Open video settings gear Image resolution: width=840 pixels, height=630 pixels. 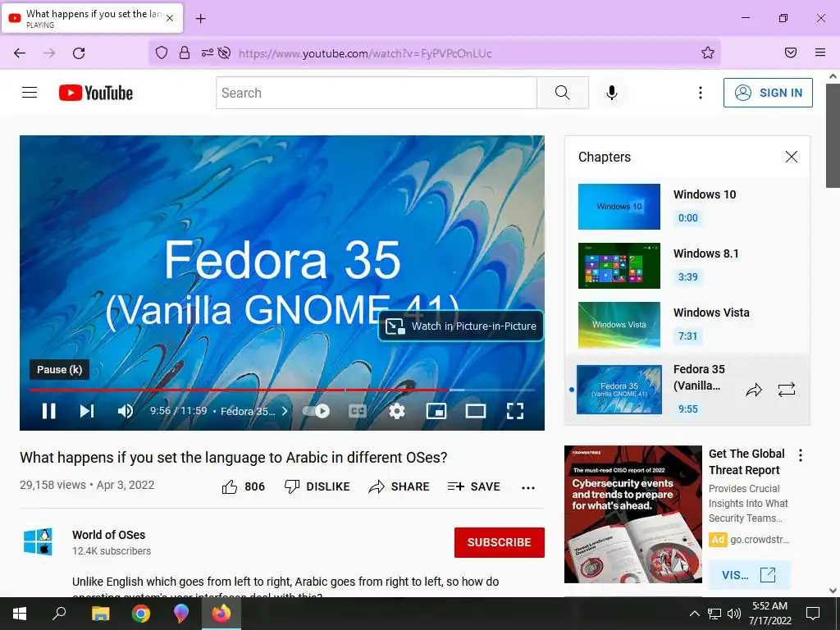tap(396, 411)
